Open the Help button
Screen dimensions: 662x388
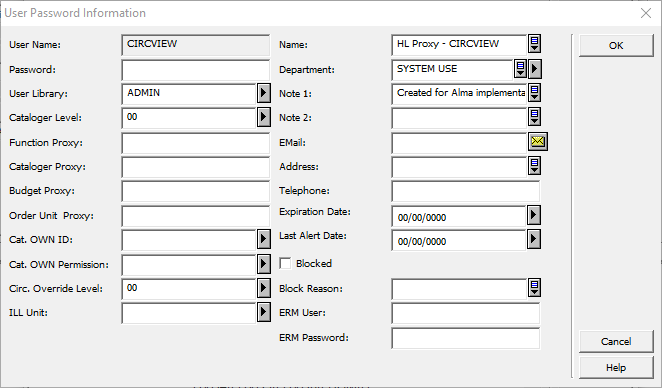point(616,368)
